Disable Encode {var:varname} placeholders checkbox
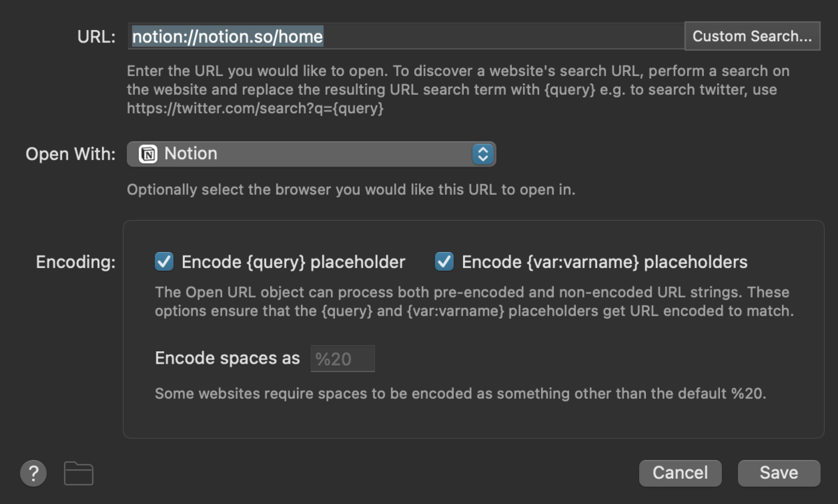 coord(444,262)
